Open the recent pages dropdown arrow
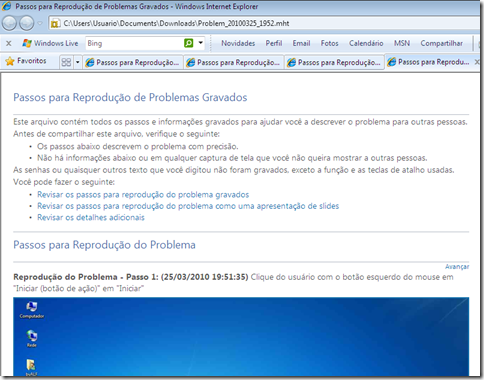 click(40, 23)
